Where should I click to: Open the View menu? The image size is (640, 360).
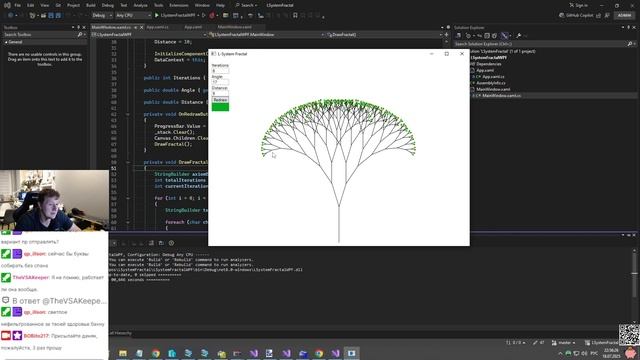coord(44,5)
